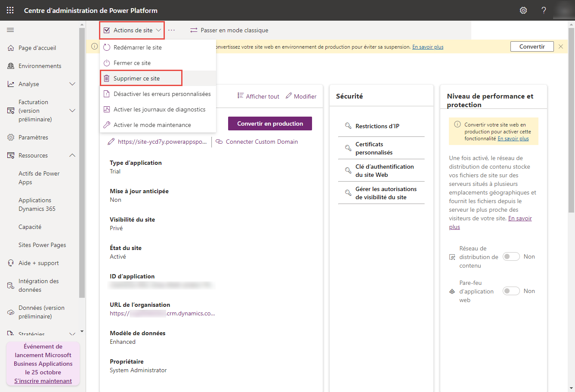
Task: Click the power icon beside Fermer ce site
Action: coord(107,63)
